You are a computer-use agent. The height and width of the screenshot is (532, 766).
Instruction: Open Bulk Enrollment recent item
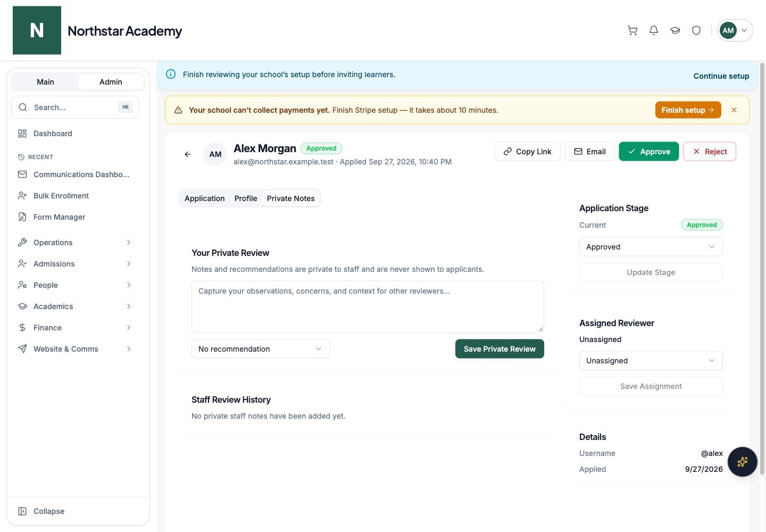[x=75, y=196]
